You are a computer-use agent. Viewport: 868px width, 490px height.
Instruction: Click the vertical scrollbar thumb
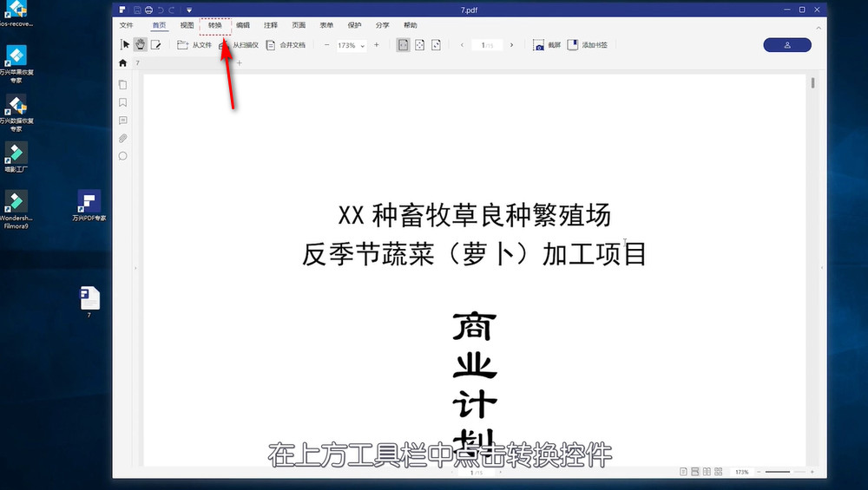click(x=812, y=83)
